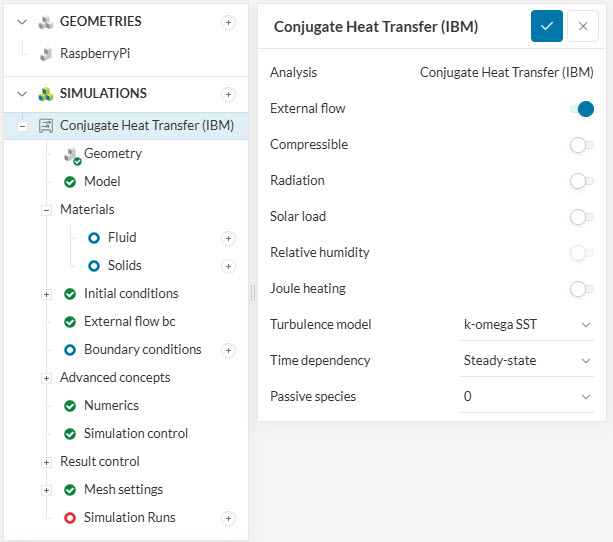Enable the Compressible toggle
Screen dimensions: 613x542
[x=581, y=145]
